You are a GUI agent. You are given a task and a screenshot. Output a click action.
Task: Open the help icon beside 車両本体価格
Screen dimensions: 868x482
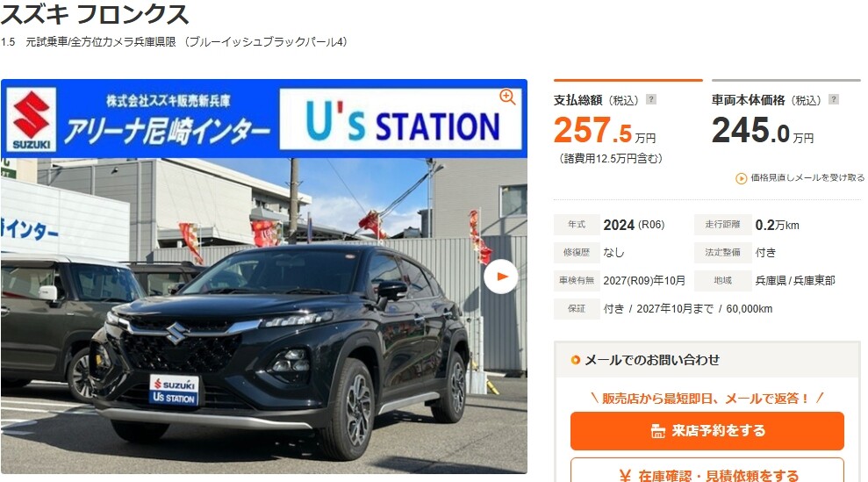834,100
